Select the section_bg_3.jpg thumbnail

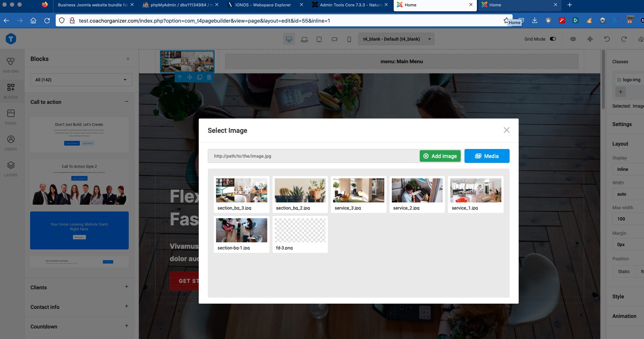pyautogui.click(x=241, y=195)
